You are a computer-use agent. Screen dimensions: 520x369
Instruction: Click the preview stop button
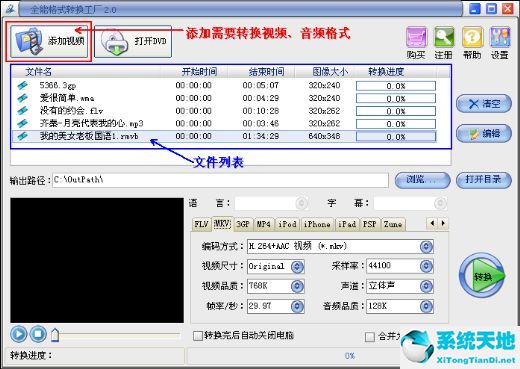pyautogui.click(x=38, y=334)
